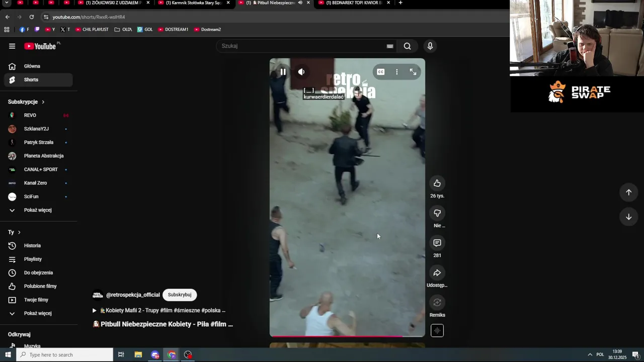Viewport: 644px width, 362px height.
Task: Open Planeta Abstrakcja subscription channel
Action: [x=38, y=156]
